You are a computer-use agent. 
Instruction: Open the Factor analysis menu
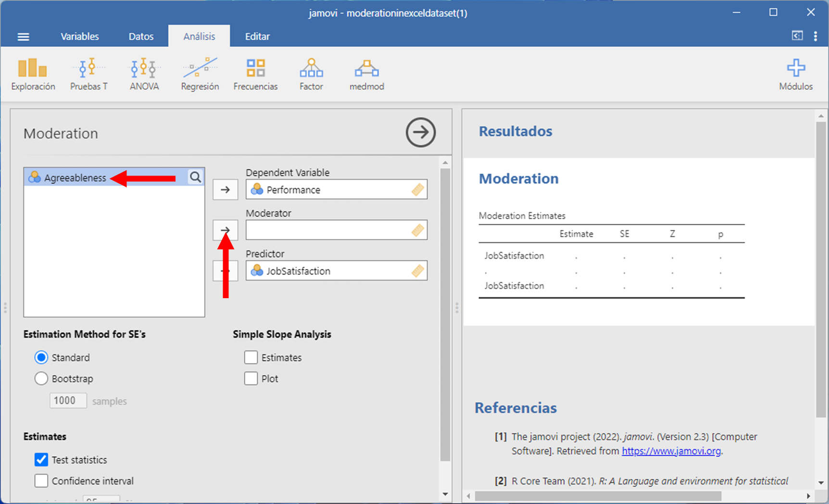click(x=311, y=74)
